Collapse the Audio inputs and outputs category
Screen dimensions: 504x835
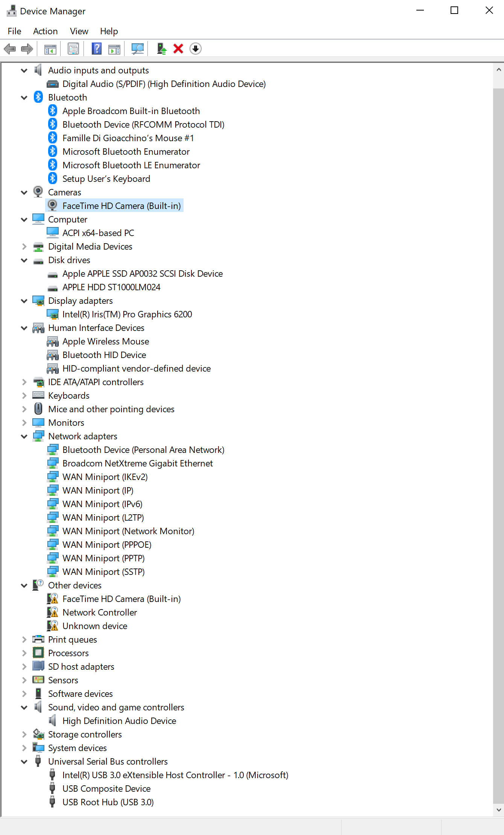click(x=24, y=70)
